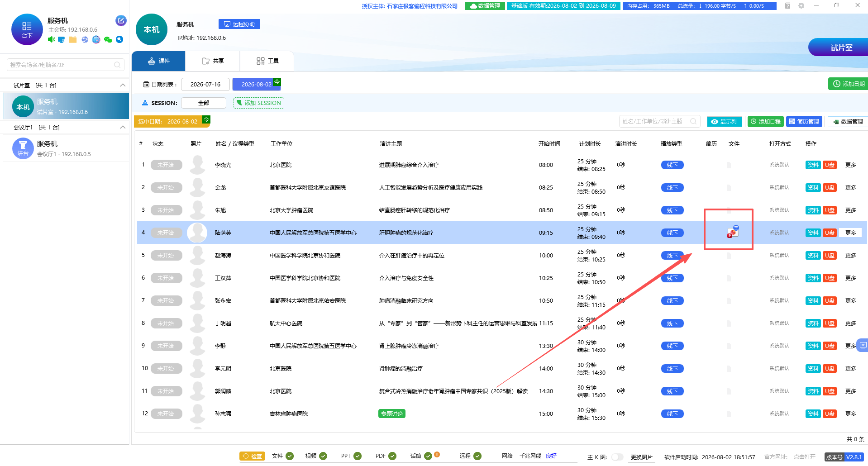Image resolution: width=868 pixels, height=466 pixels.
Task: Click the blue key icon in sidebar header
Action: click(119, 39)
